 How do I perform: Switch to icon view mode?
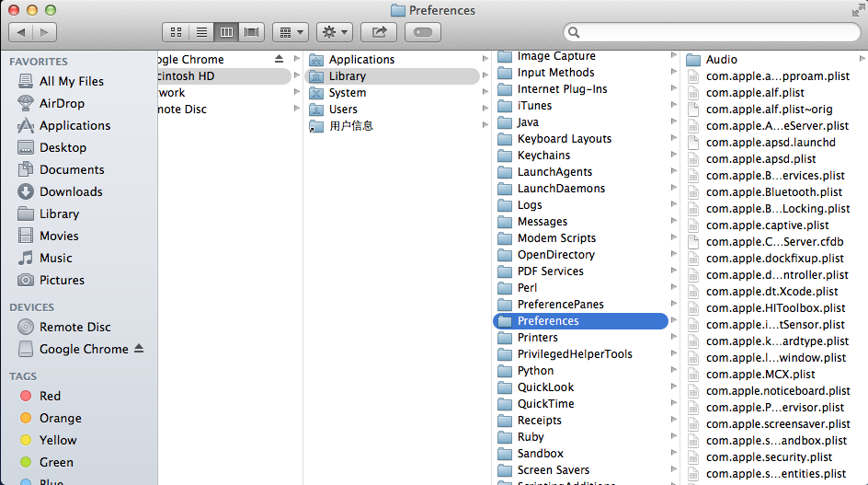pyautogui.click(x=177, y=32)
